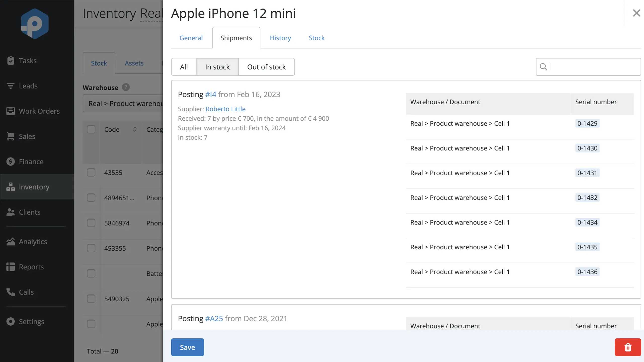This screenshot has width=644, height=362.
Task: Click the app logo in the sidebar
Action: pyautogui.click(x=35, y=24)
